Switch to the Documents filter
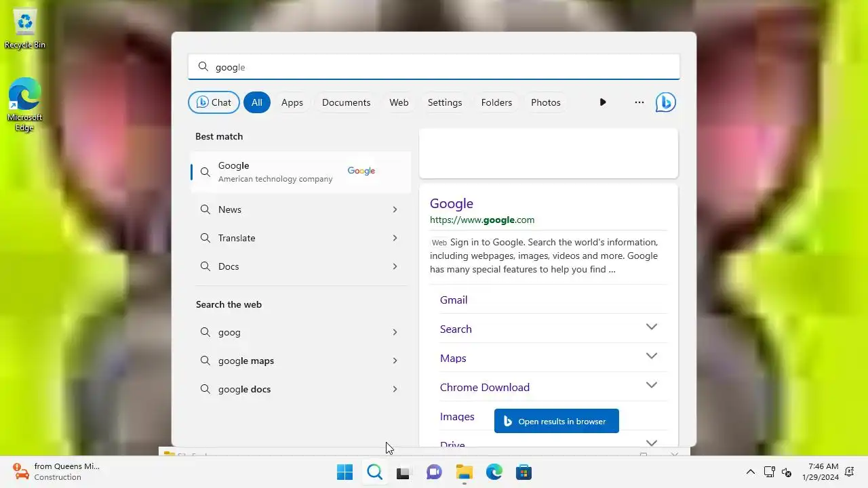The width and height of the screenshot is (868, 488). (x=346, y=102)
